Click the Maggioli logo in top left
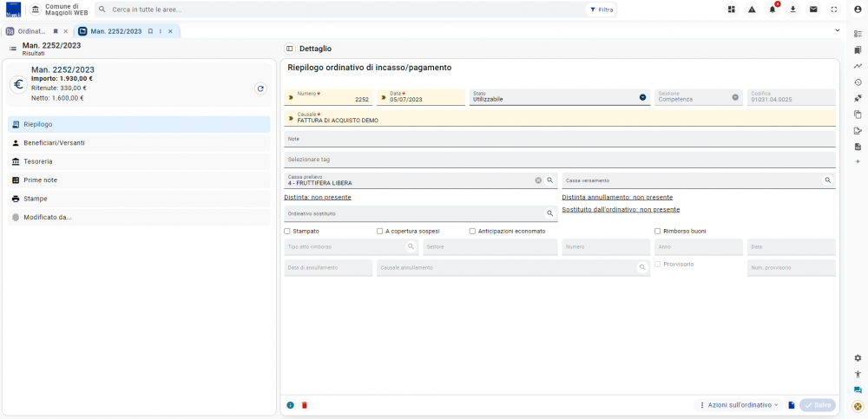 [13, 10]
